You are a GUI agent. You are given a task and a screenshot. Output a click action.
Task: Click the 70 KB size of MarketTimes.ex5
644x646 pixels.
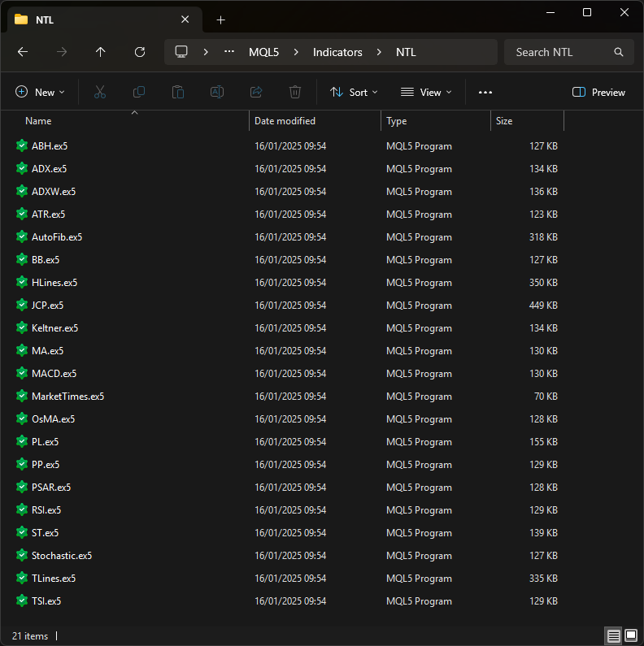(x=546, y=397)
